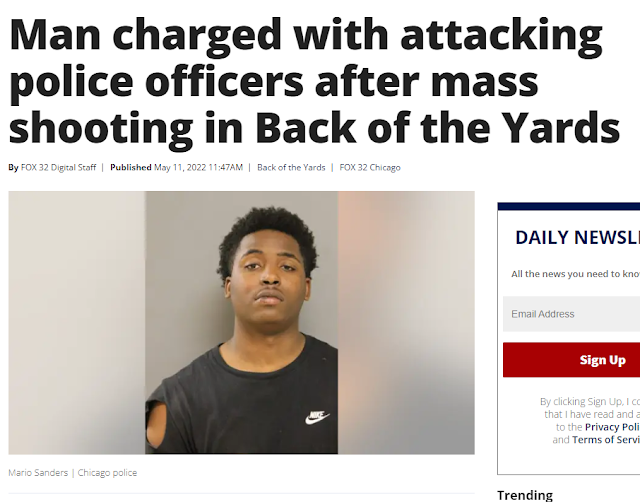Follow the FOX 32 Chicago link
This screenshot has height=502, width=640.
click(x=370, y=167)
